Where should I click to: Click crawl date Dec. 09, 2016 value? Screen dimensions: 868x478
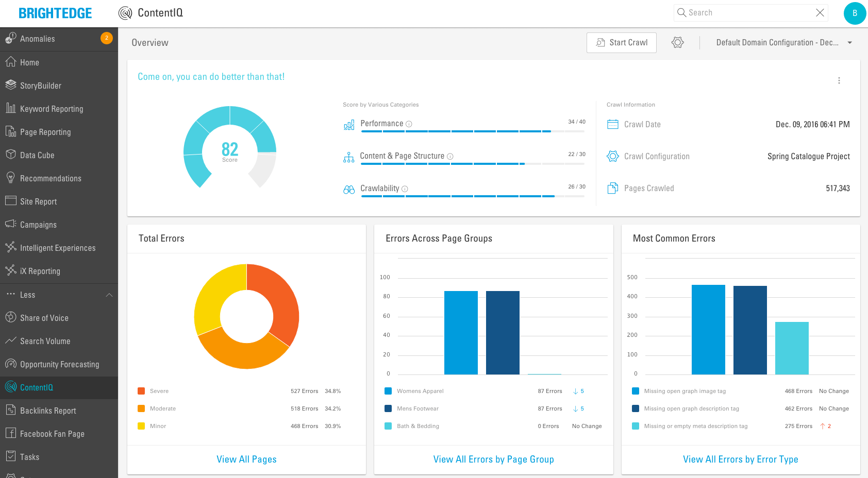point(813,125)
